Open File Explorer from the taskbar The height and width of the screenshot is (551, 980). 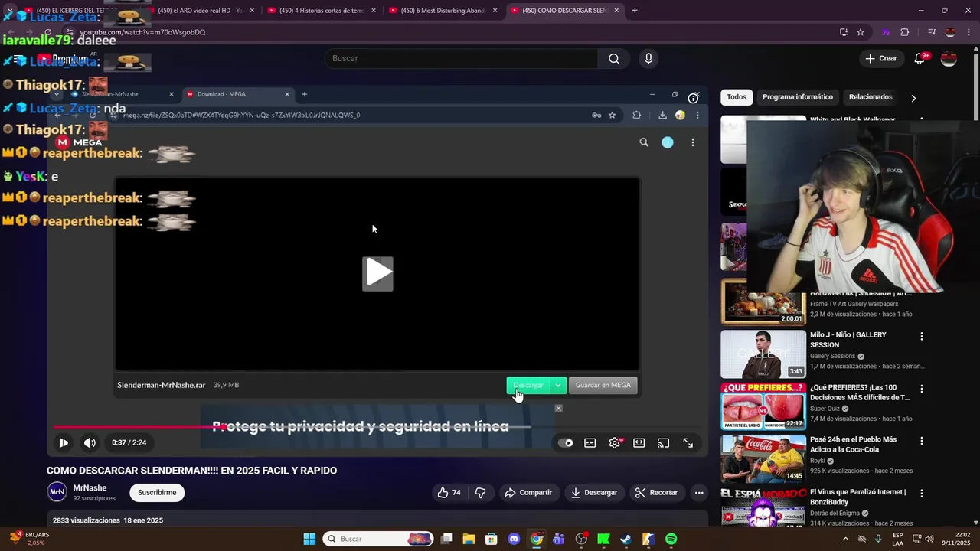469,539
